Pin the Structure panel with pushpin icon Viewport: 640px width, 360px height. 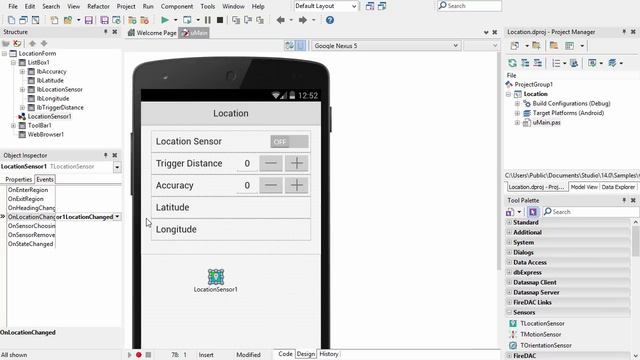tap(105, 32)
